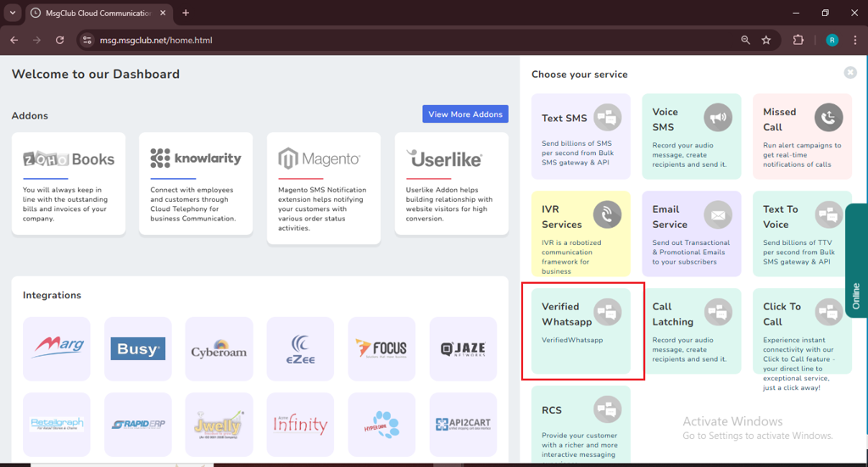
Task: Open the Missed Call service icon
Action: click(828, 118)
